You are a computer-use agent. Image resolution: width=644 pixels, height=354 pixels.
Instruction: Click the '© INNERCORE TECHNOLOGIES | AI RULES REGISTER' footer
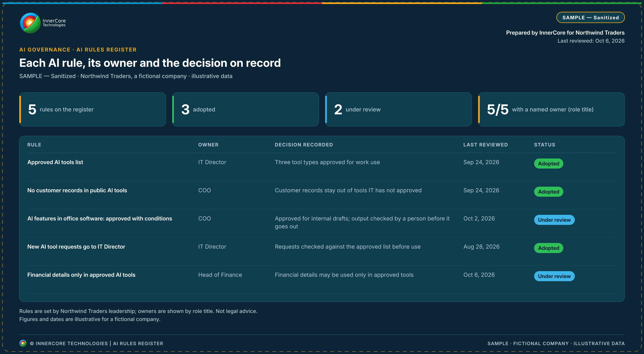96,344
